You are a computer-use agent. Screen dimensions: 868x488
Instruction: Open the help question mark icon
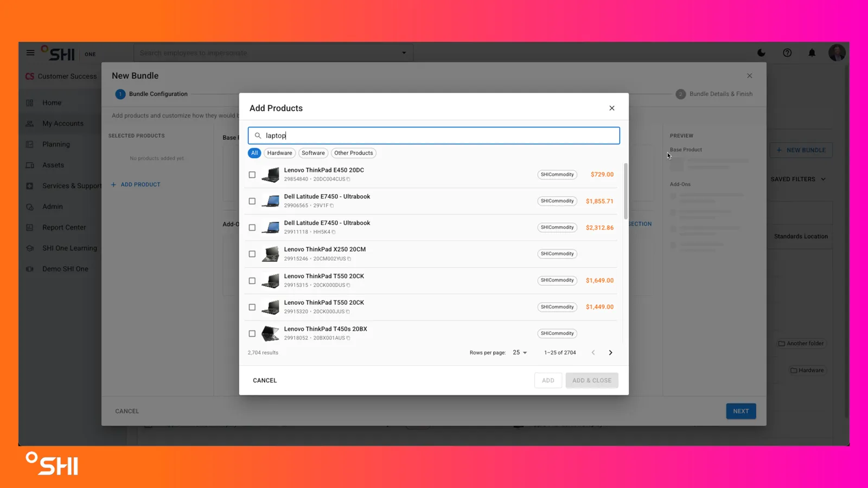point(787,53)
